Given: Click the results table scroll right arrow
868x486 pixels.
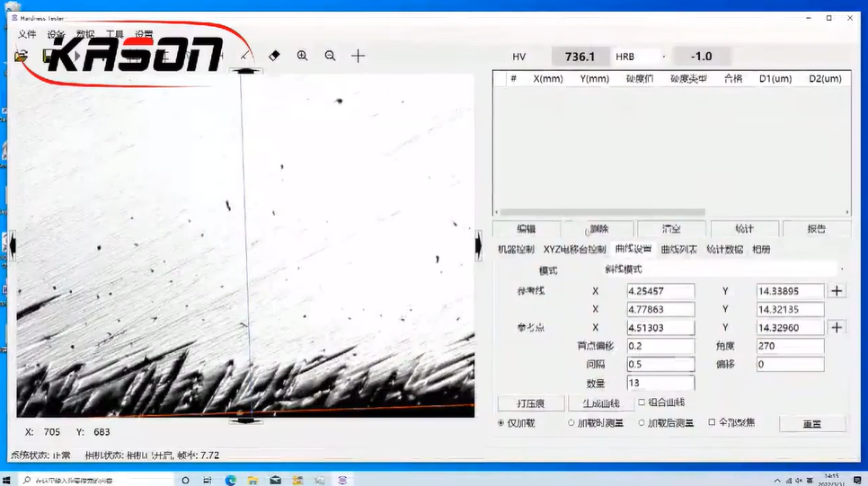Looking at the screenshot, I should click(x=847, y=212).
